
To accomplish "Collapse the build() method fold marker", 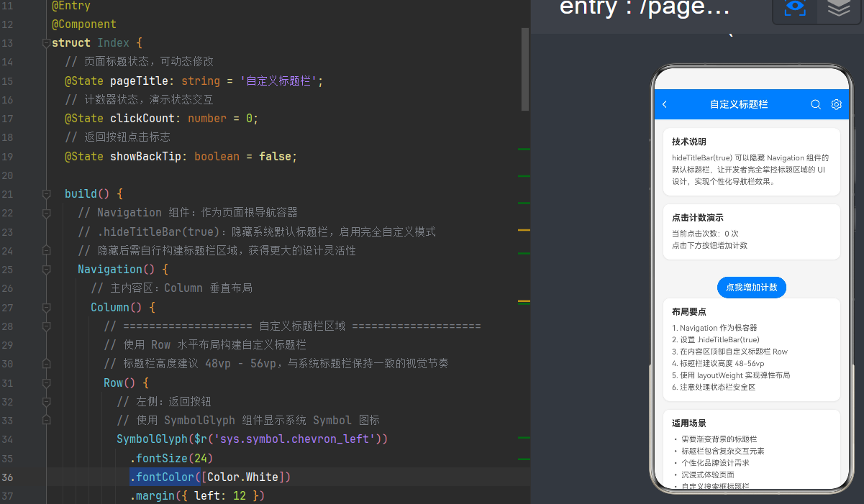I will (46, 194).
